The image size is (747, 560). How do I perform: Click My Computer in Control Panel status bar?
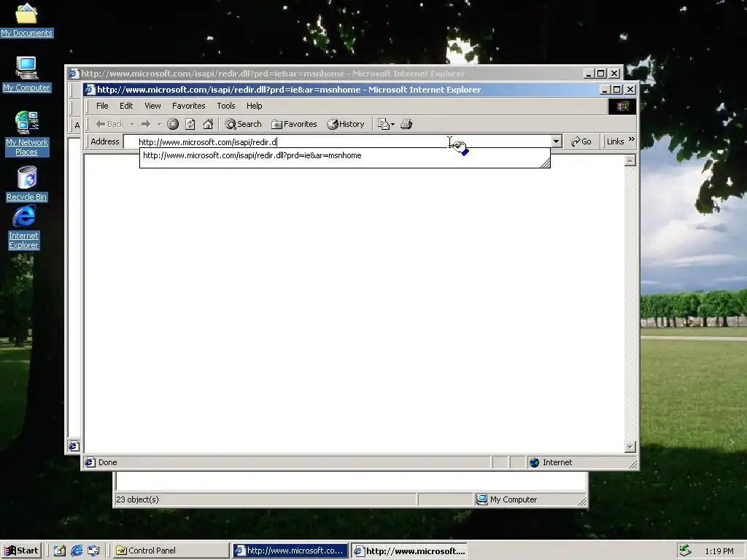[514, 499]
